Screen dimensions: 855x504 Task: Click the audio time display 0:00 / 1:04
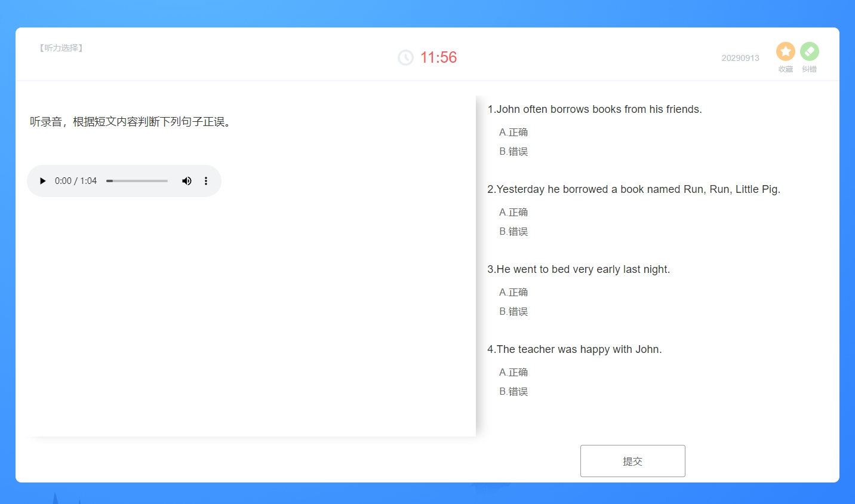point(76,181)
